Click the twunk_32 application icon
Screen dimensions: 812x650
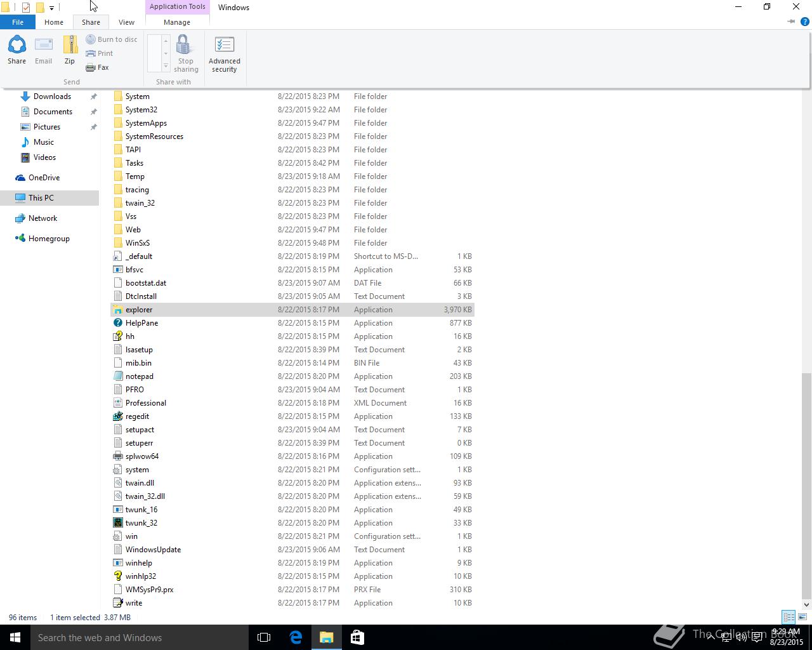(118, 523)
